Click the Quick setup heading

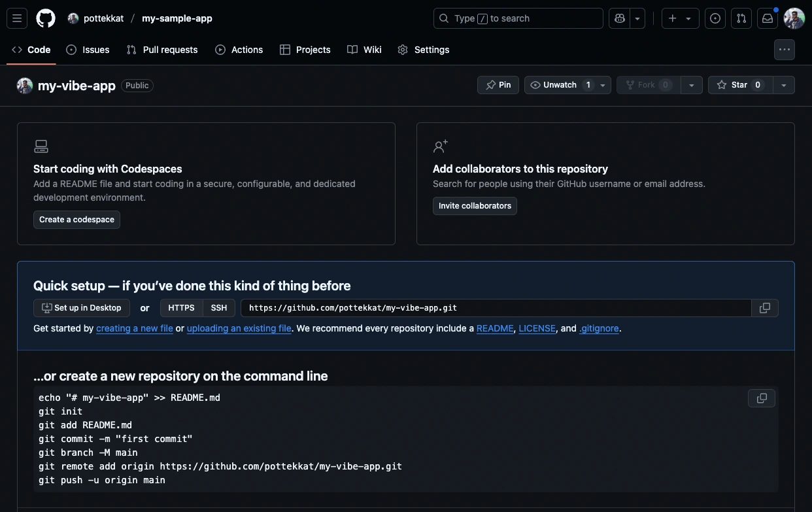pos(192,286)
